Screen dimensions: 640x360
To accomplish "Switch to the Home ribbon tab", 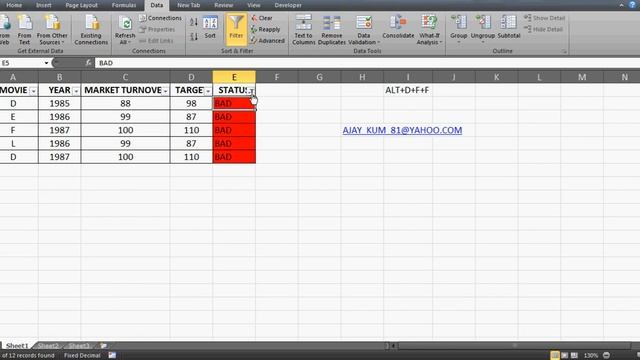I will click(14, 5).
